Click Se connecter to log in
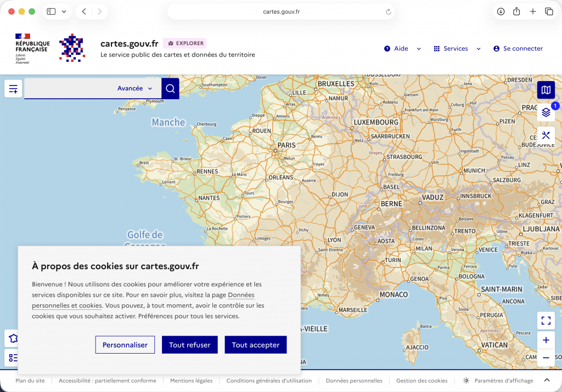562x392 pixels. (x=518, y=48)
